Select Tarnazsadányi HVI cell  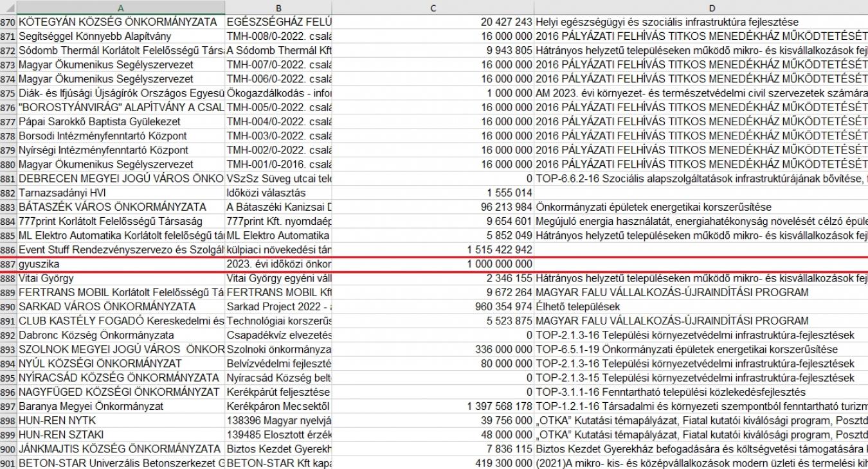[122, 193]
